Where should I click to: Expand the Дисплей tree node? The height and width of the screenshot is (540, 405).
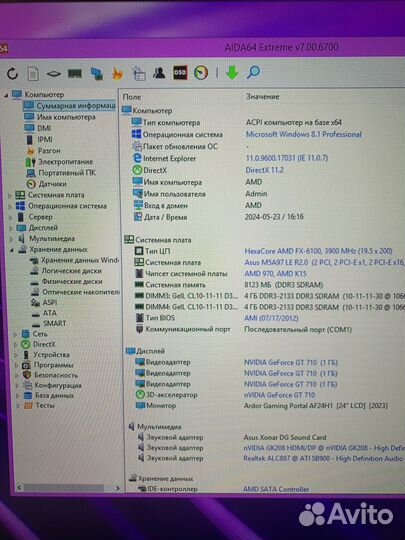tap(11, 228)
